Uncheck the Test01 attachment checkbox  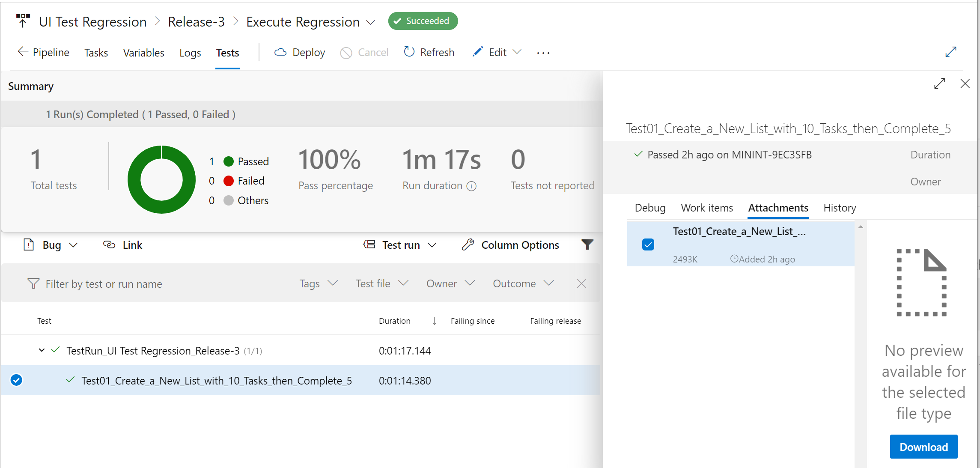click(648, 244)
